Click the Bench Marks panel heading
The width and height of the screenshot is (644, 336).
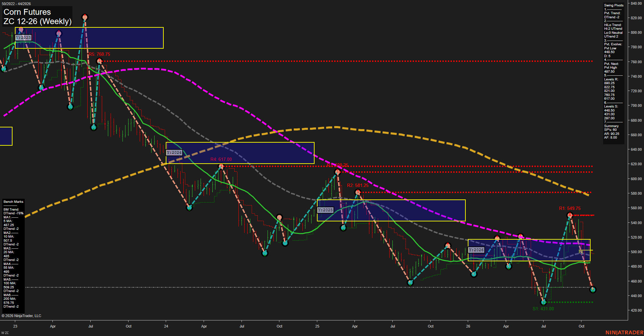pyautogui.click(x=14, y=202)
